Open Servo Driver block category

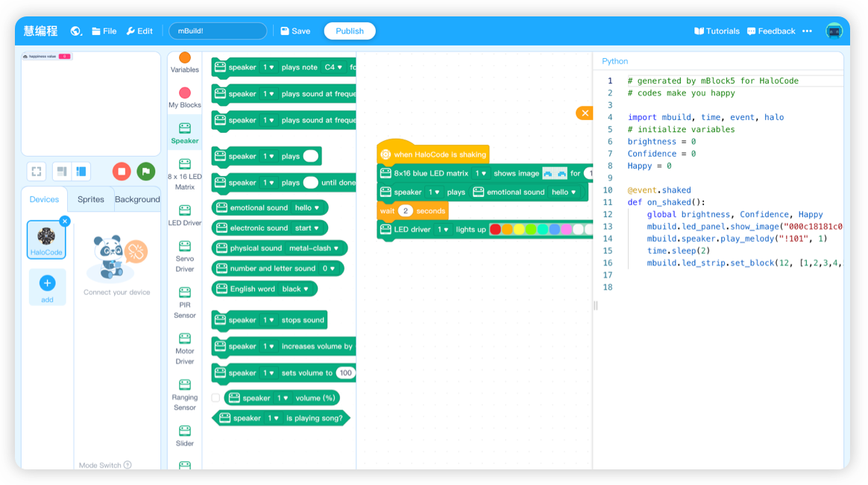point(185,257)
